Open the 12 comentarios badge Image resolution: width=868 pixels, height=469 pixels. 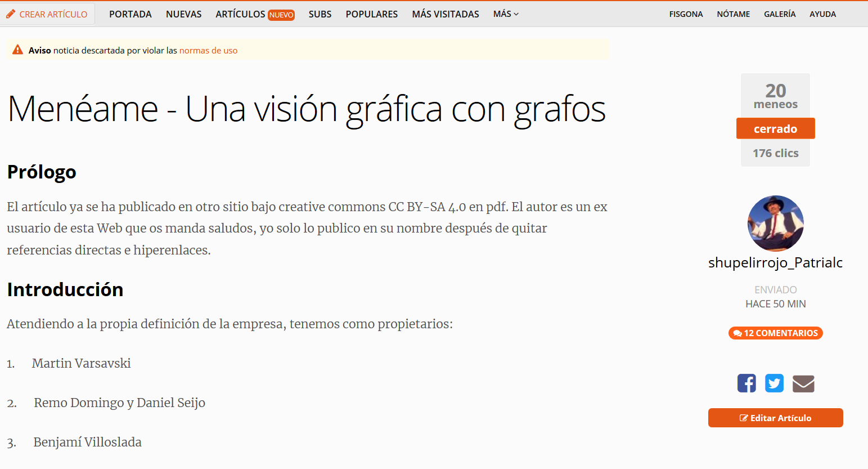(x=775, y=333)
